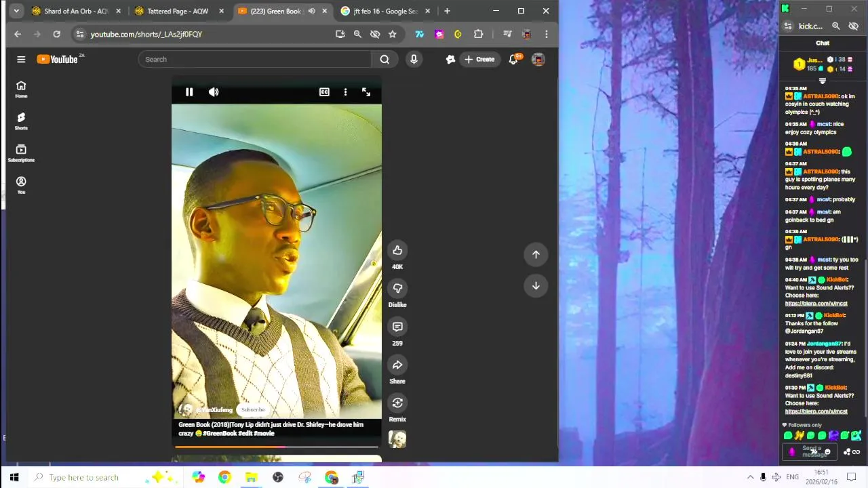Mute the Green Book tab audio icon
The width and height of the screenshot is (868, 488).
[x=311, y=11]
